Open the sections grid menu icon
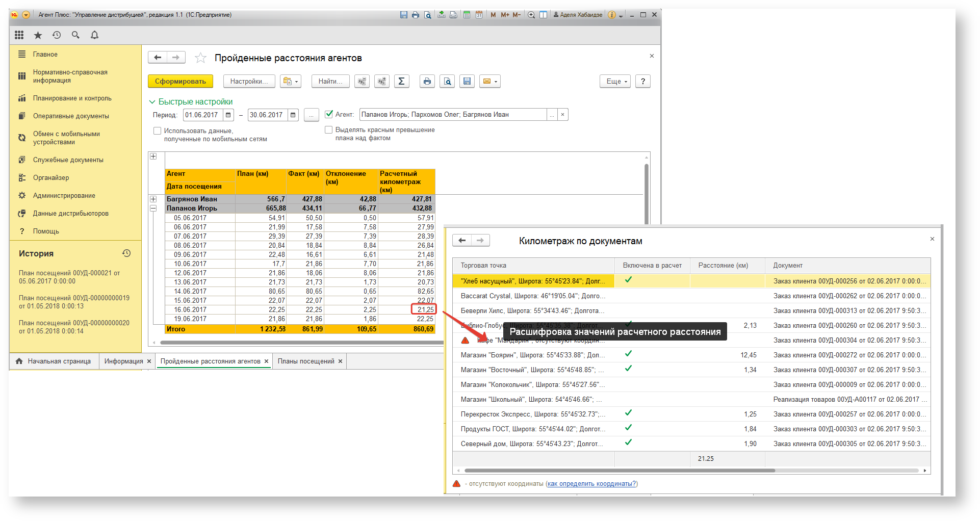The image size is (980, 521). (19, 35)
